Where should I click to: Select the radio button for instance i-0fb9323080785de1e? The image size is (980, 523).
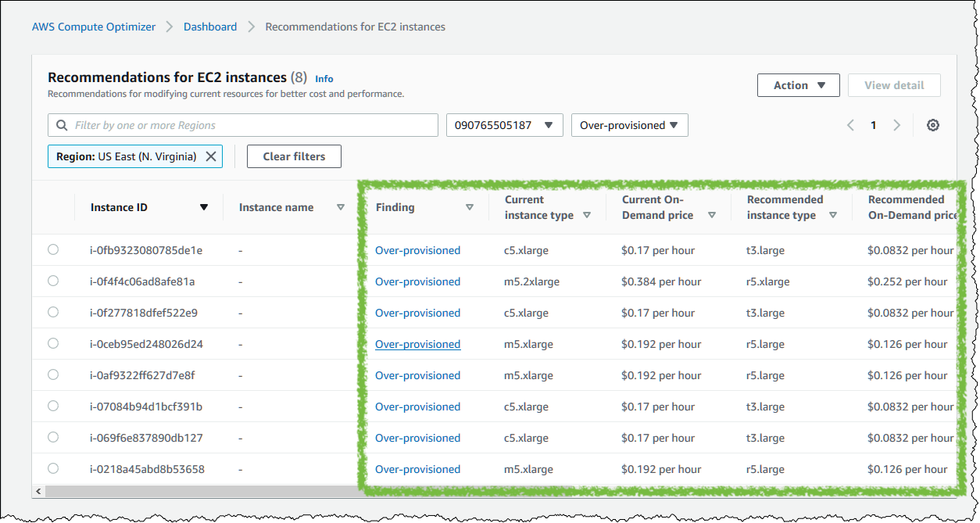[x=52, y=249]
